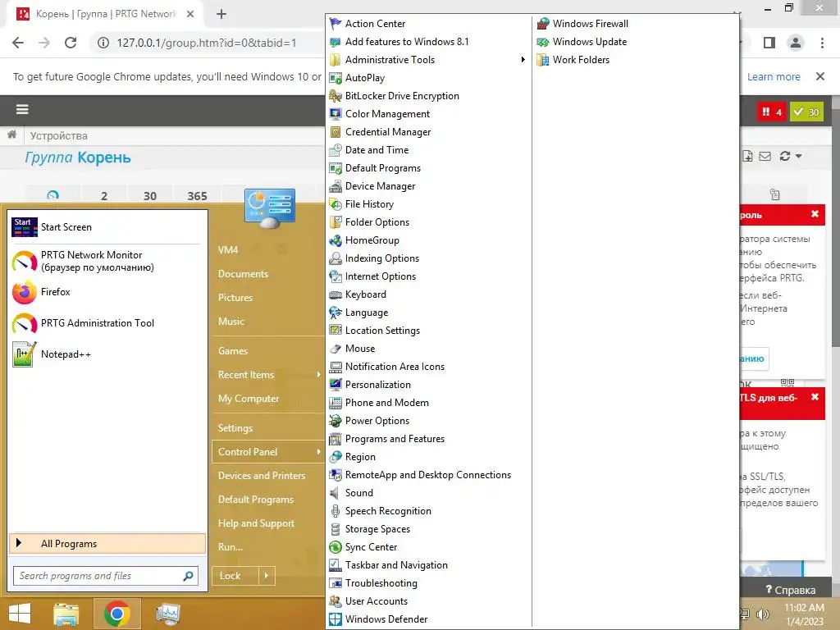Launch Device Manager from the menu
Image resolution: width=840 pixels, height=630 pixels.
click(x=372, y=186)
